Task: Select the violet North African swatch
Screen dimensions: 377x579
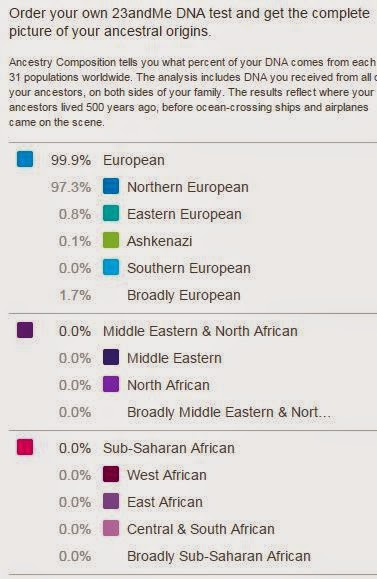Action: [111, 384]
